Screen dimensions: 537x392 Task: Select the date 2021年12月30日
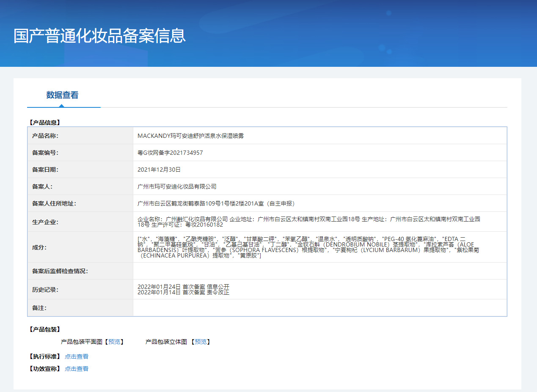(159, 170)
